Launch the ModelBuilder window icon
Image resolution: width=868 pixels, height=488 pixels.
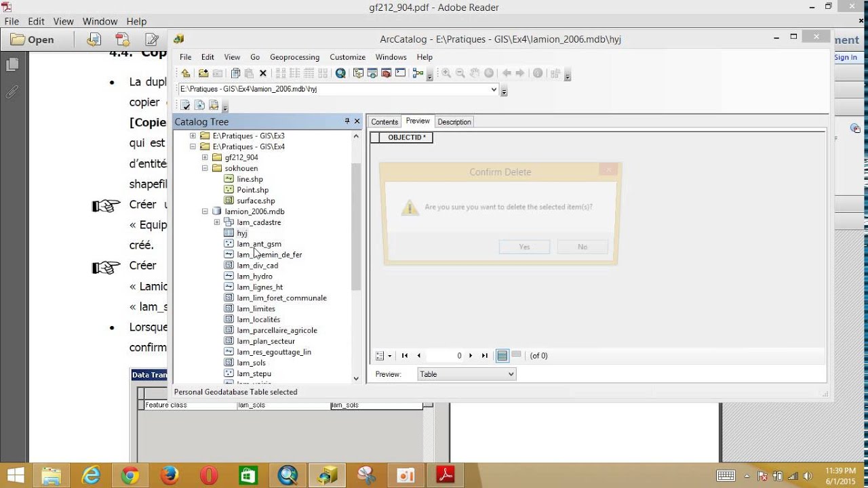point(418,73)
